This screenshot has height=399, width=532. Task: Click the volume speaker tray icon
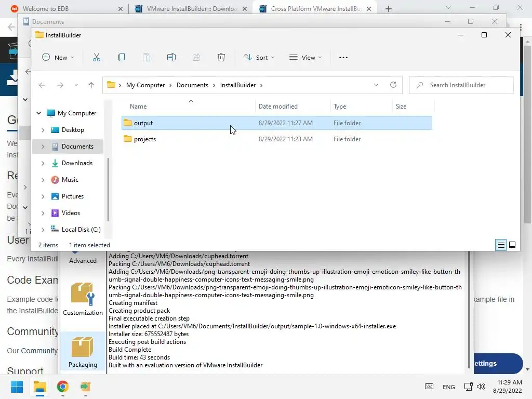[x=481, y=387]
